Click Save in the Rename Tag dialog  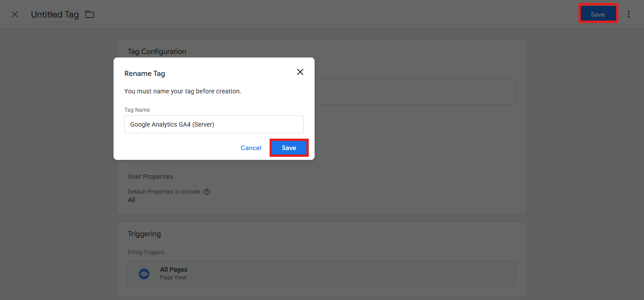click(289, 148)
